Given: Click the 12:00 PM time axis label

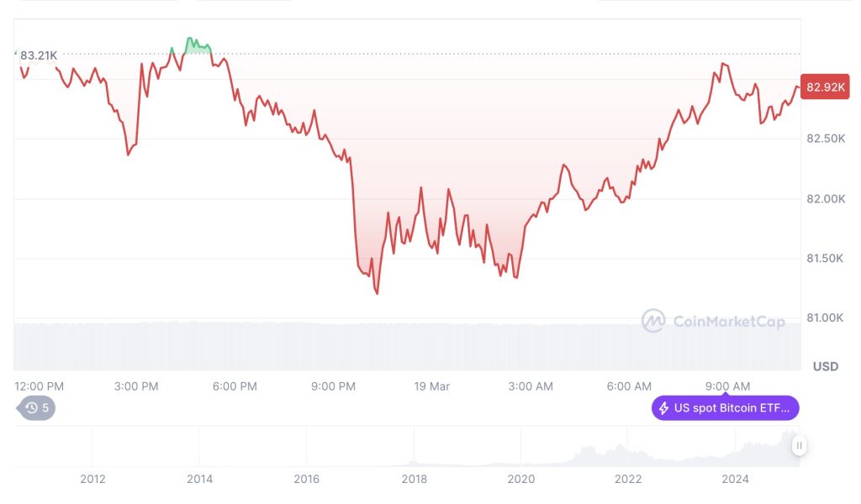Looking at the screenshot, I should tap(39, 386).
